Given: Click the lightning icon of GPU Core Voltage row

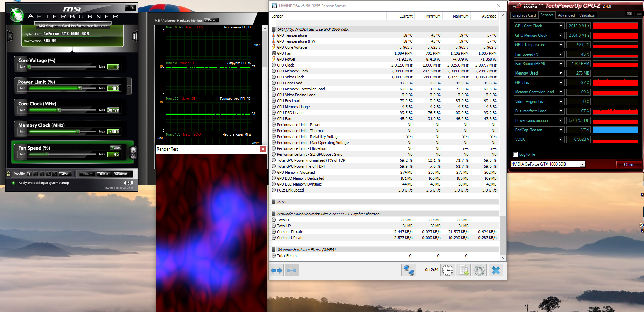Looking at the screenshot, I should point(274,47).
